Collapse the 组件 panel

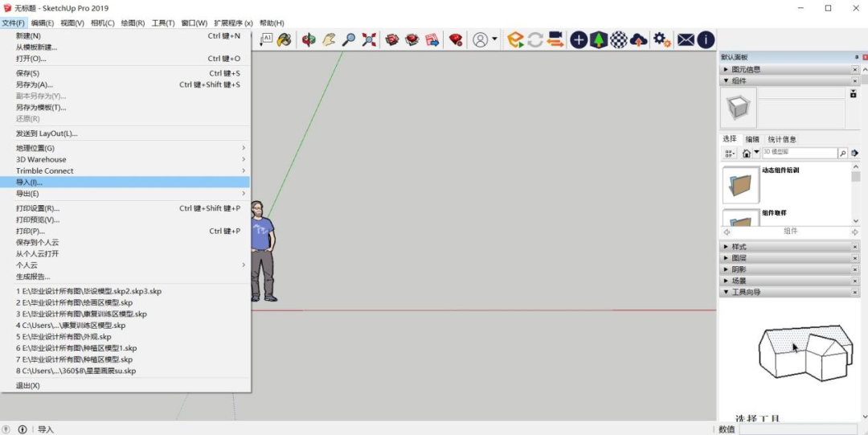tap(727, 81)
